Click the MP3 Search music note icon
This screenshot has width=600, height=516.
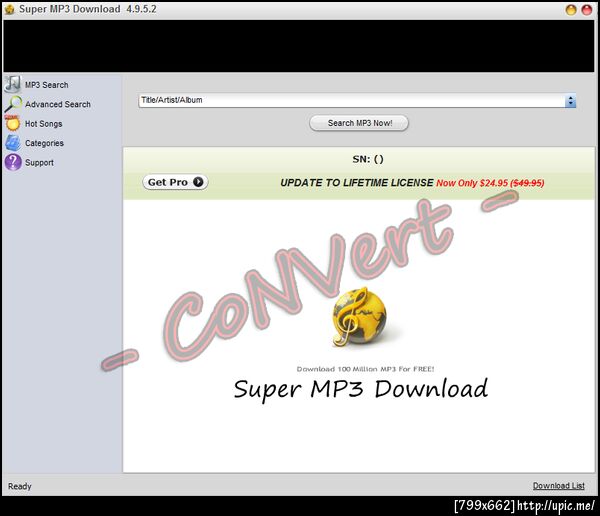13,84
